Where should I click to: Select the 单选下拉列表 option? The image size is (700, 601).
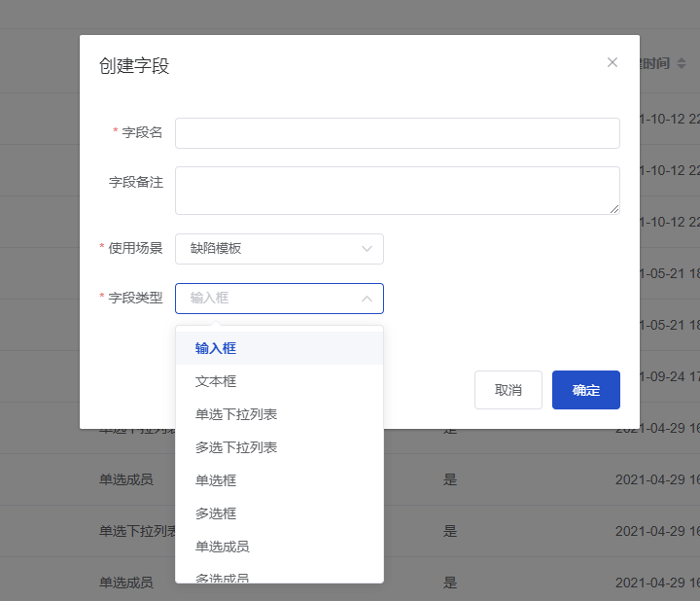pos(236,414)
